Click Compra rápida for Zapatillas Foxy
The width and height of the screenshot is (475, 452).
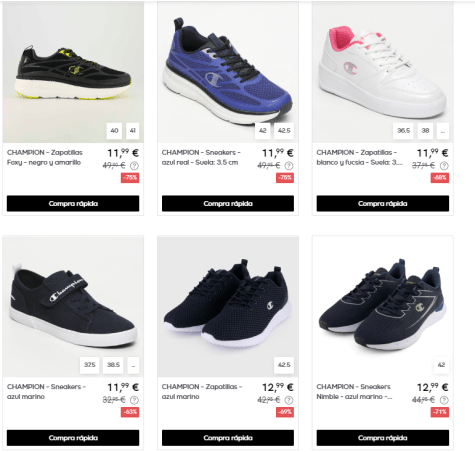(73, 203)
